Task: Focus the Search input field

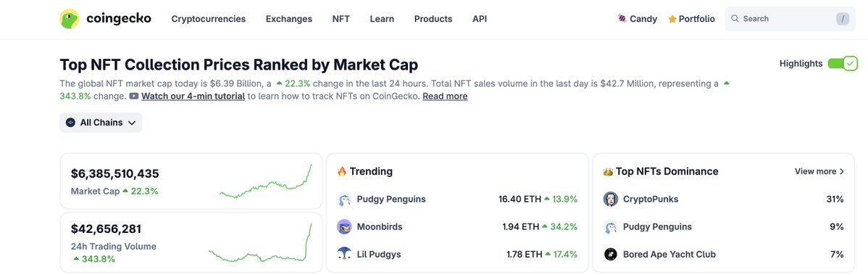Action: click(790, 19)
